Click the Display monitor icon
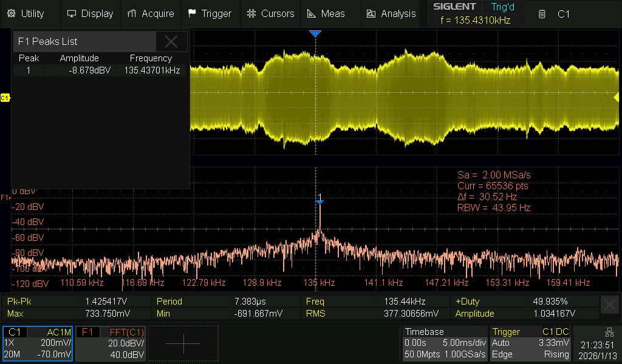The image size is (622, 364). [72, 13]
